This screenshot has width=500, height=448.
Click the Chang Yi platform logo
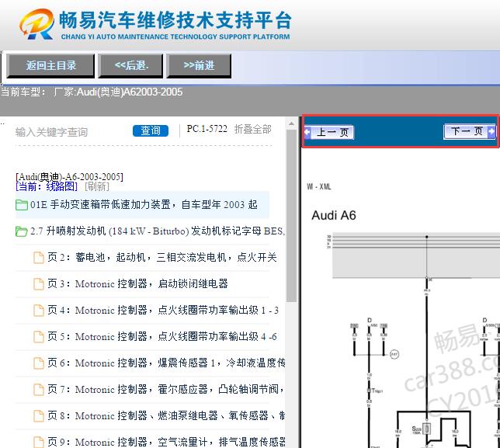(x=155, y=25)
